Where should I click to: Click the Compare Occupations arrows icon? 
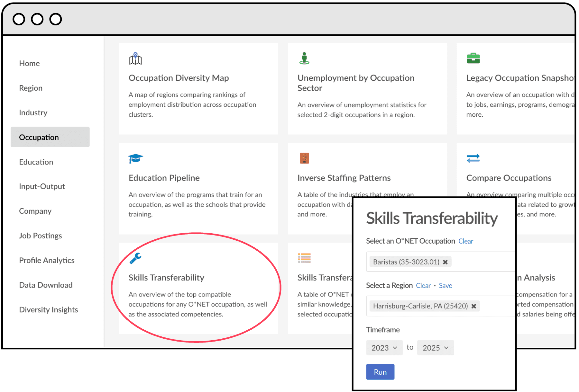click(x=473, y=158)
